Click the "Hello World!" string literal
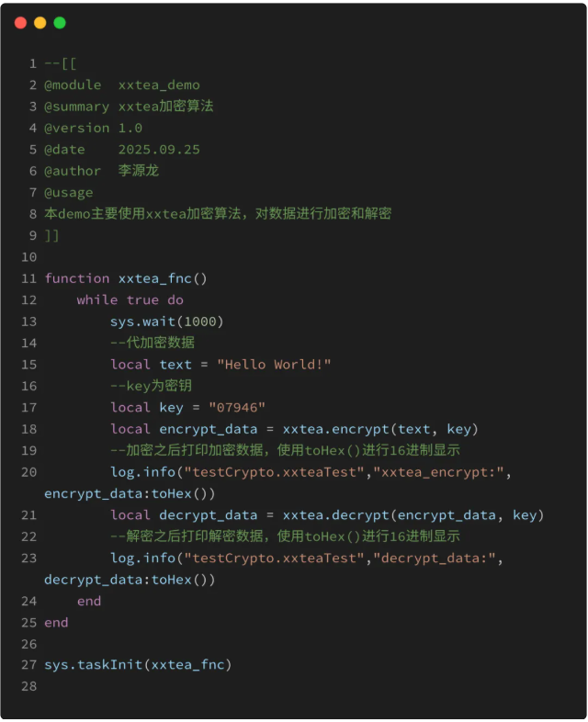Screen dimensions: 588x722 274,365
